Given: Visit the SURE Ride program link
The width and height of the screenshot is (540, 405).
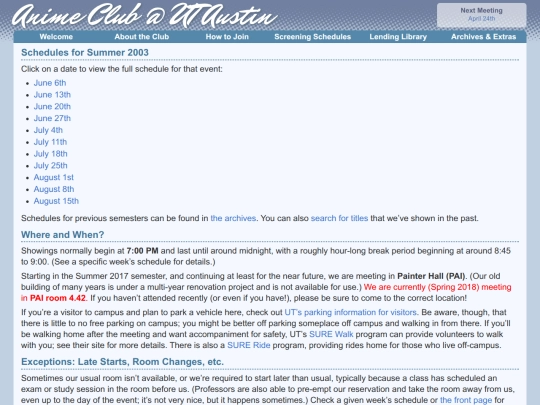Looking at the screenshot, I should click(x=249, y=345).
